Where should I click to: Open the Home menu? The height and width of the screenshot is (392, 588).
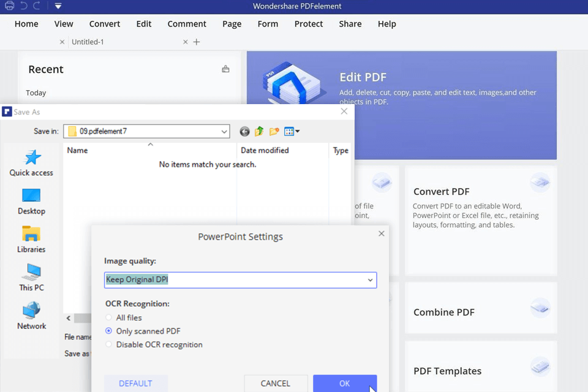26,24
